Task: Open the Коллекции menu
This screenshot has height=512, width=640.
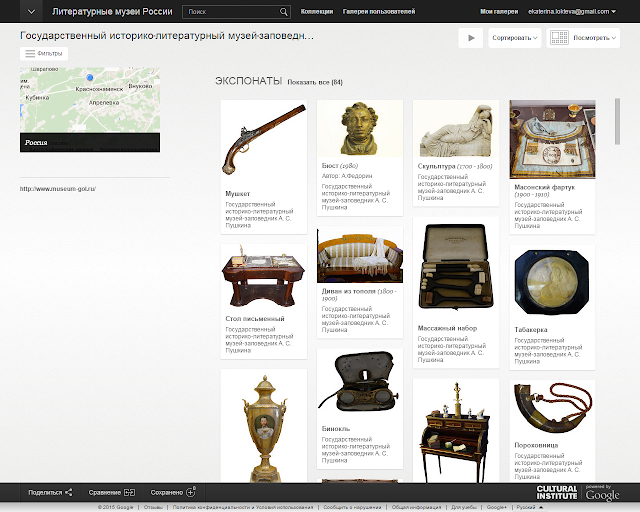Action: 317,12
